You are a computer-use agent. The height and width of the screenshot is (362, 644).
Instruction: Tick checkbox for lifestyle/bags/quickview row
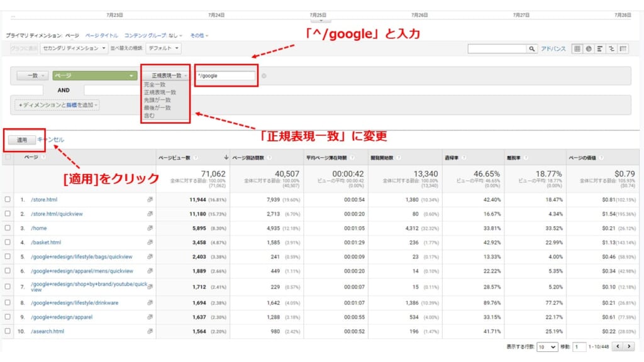(8, 256)
